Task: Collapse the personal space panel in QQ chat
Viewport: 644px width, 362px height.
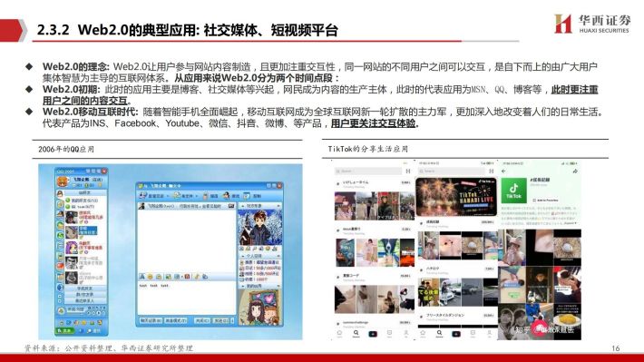Action: click(x=260, y=256)
